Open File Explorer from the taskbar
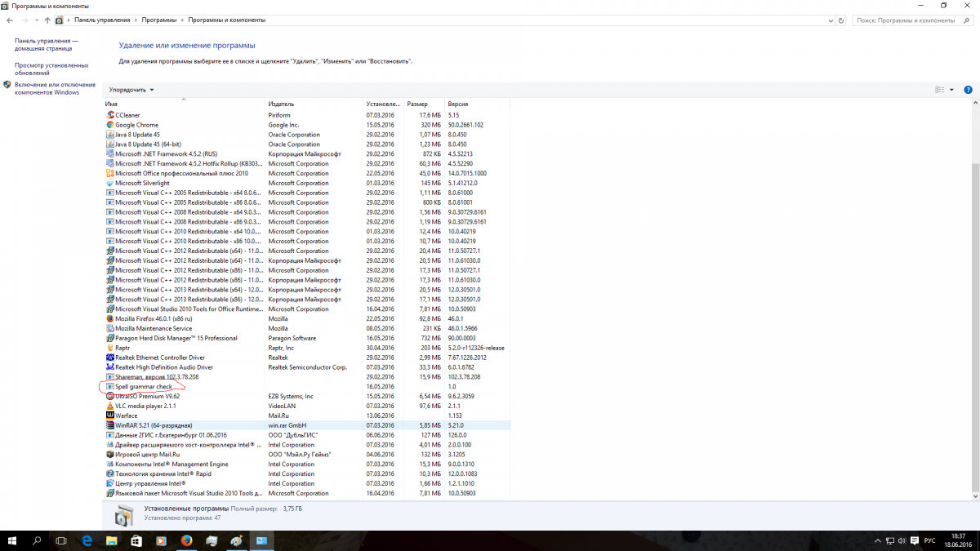Image resolution: width=980 pixels, height=551 pixels. coord(112,541)
